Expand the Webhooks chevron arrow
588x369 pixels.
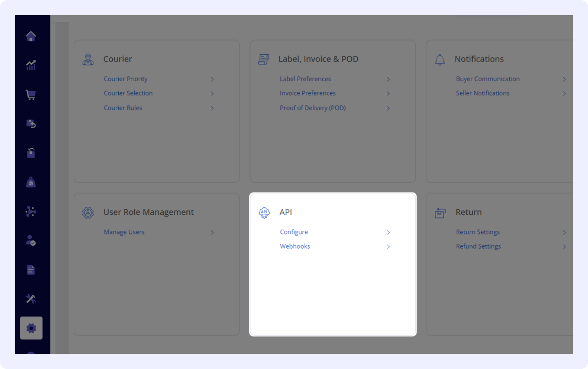(388, 247)
